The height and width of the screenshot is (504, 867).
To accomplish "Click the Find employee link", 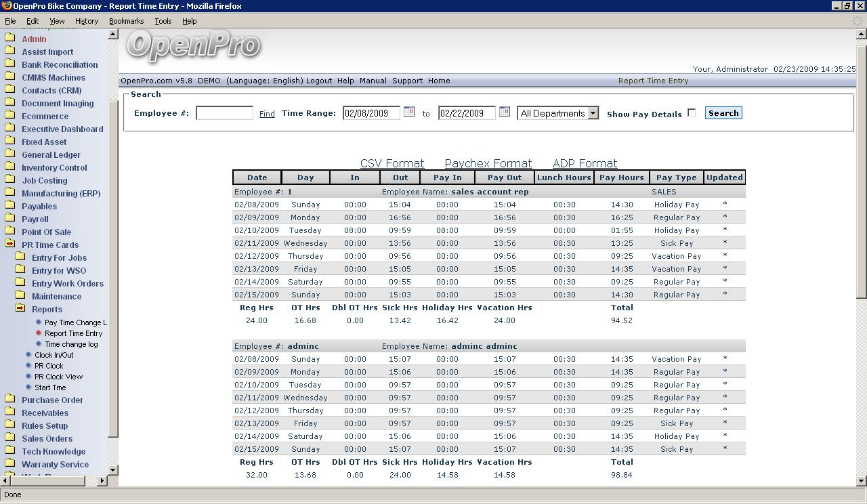I will click(267, 114).
